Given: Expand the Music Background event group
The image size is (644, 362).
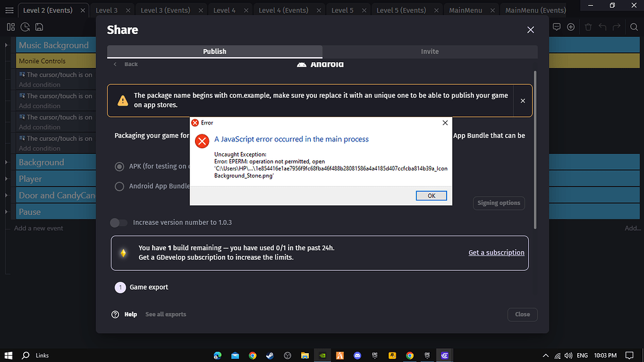Looking at the screenshot, I should [x=6, y=45].
